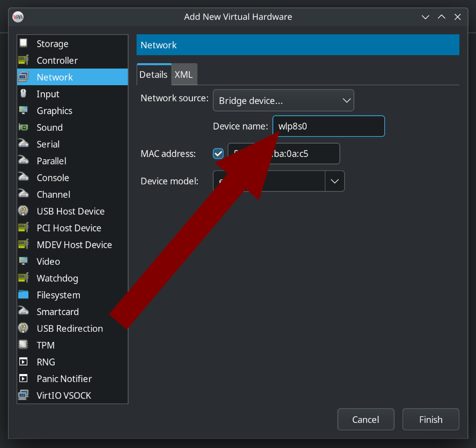Click the MDEV Host Device card icon
This screenshot has height=448, width=476.
[x=24, y=244]
